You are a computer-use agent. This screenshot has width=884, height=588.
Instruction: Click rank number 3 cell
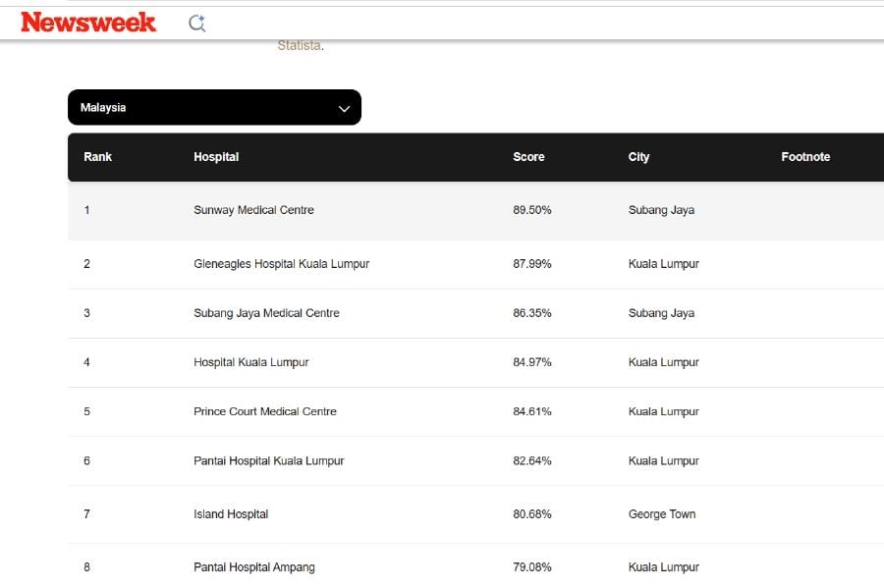(86, 312)
